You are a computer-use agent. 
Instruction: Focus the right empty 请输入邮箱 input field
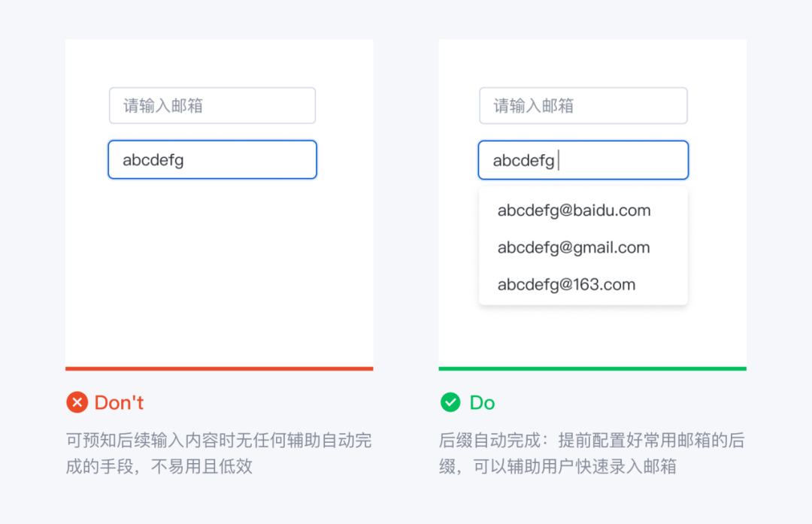coord(583,106)
